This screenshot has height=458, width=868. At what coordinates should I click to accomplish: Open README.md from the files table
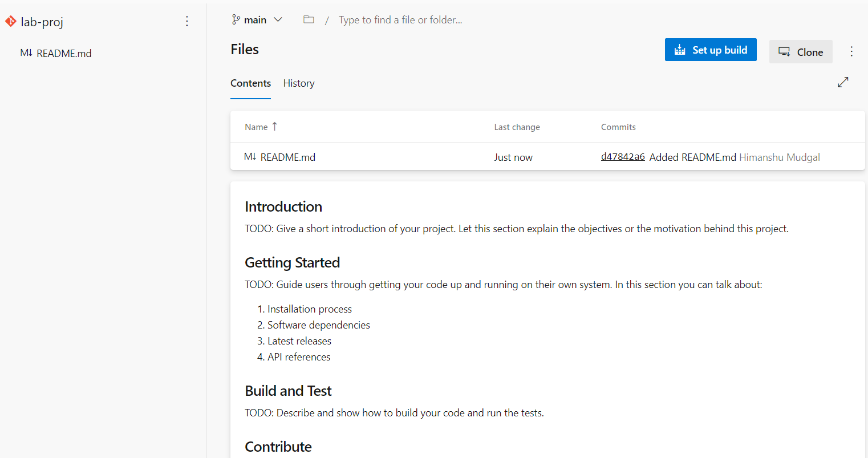(287, 157)
